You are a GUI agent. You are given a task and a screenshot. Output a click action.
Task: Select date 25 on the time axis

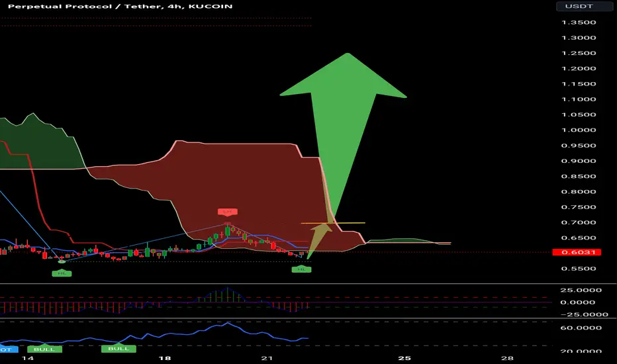point(404,358)
